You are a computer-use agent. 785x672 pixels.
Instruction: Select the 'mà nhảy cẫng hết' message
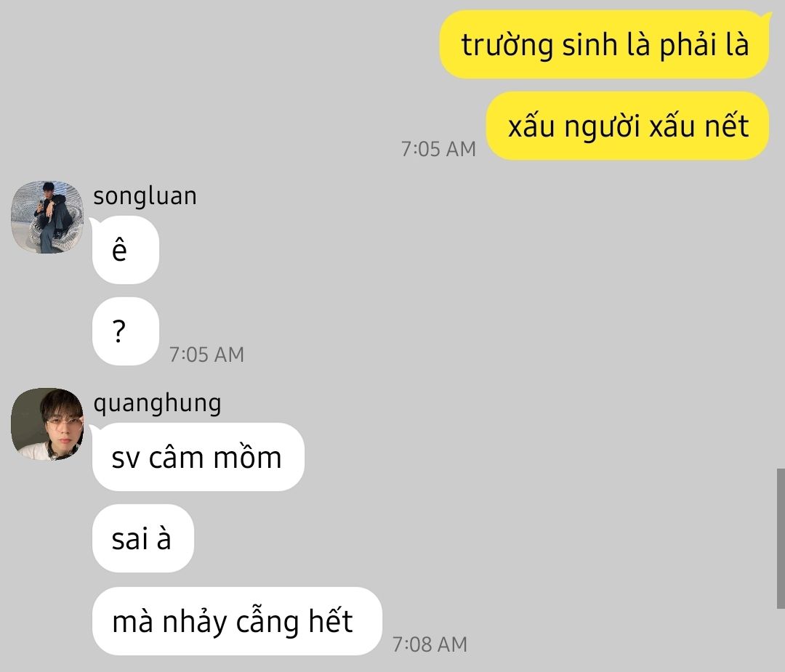tap(237, 621)
